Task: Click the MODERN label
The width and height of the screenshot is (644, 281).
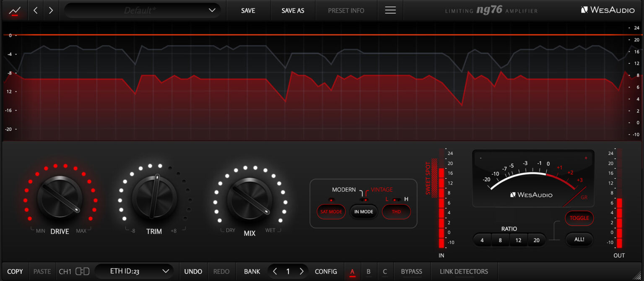Action: pyautogui.click(x=344, y=190)
